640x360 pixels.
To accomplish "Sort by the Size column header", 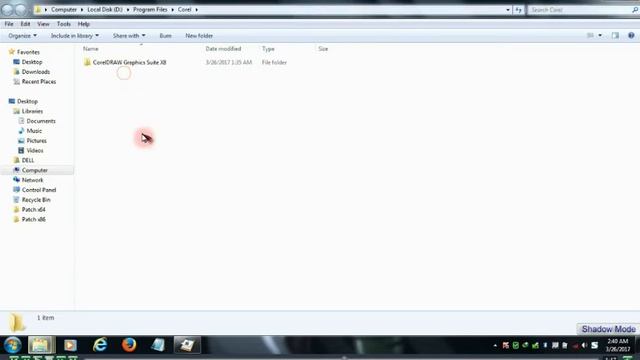I will pos(323,49).
